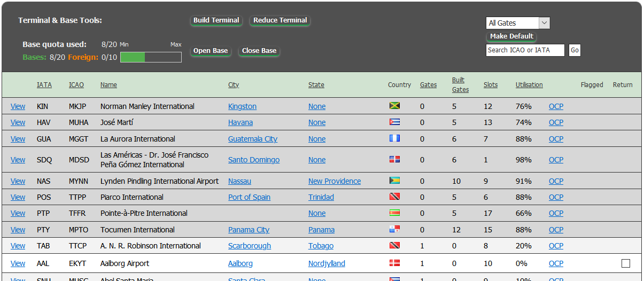The height and width of the screenshot is (281, 644).
Task: Click the Dominican Republic flag icon
Action: click(394, 159)
